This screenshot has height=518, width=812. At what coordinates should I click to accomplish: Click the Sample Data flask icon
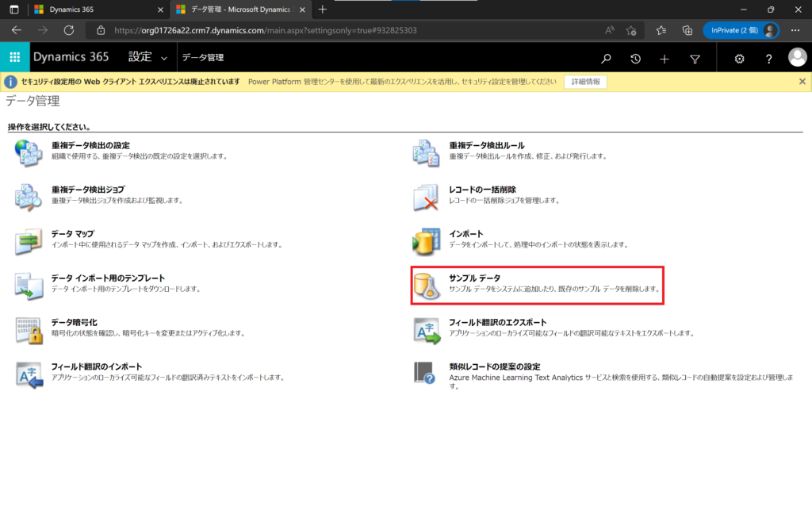(x=427, y=286)
